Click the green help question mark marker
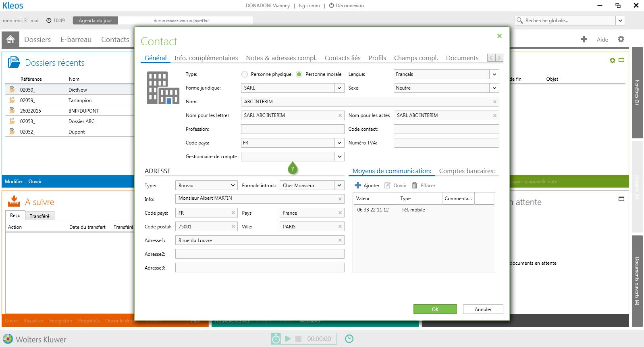This screenshot has width=644, height=347. pyautogui.click(x=293, y=169)
